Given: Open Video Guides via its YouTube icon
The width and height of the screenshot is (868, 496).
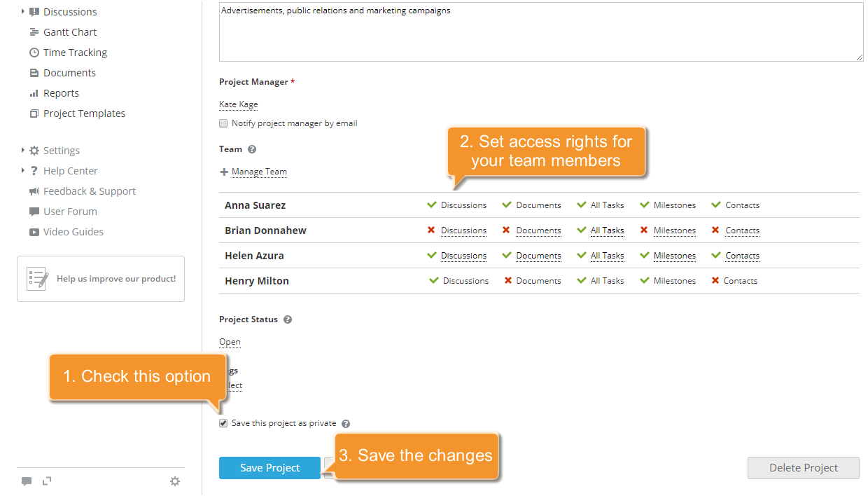Looking at the screenshot, I should 34,231.
